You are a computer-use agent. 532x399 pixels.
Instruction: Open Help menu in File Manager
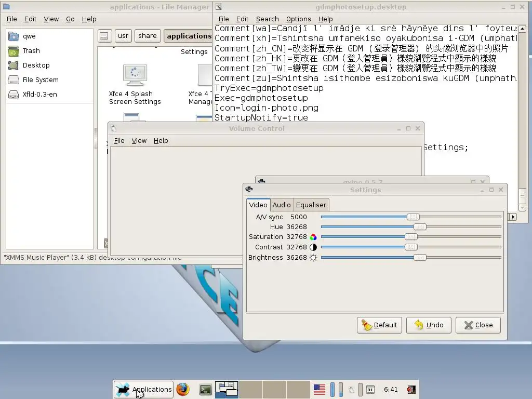(x=89, y=19)
